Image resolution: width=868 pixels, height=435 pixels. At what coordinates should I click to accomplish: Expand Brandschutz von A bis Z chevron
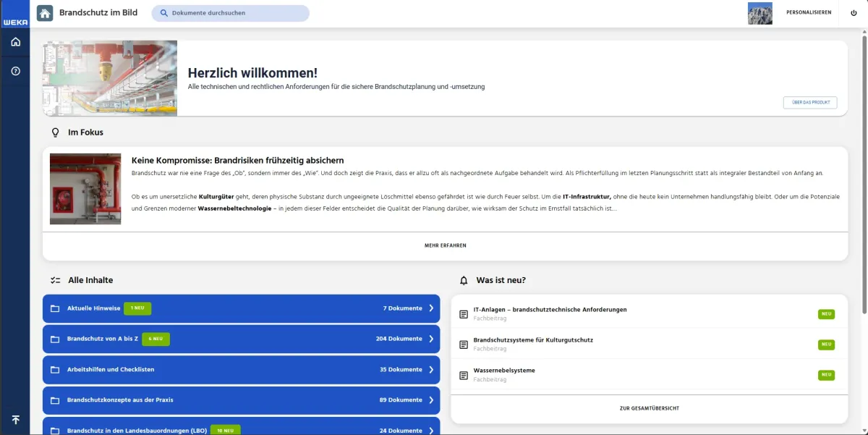[431, 339]
